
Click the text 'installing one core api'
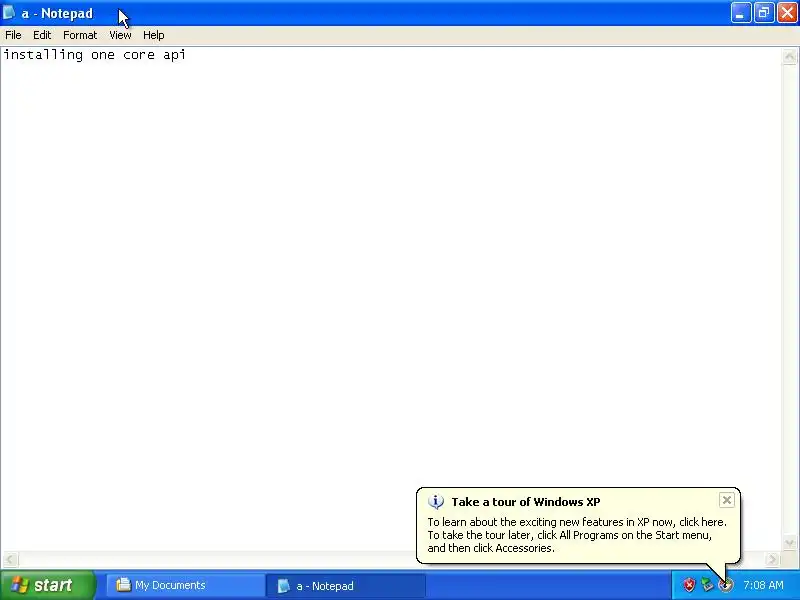click(x=94, y=55)
